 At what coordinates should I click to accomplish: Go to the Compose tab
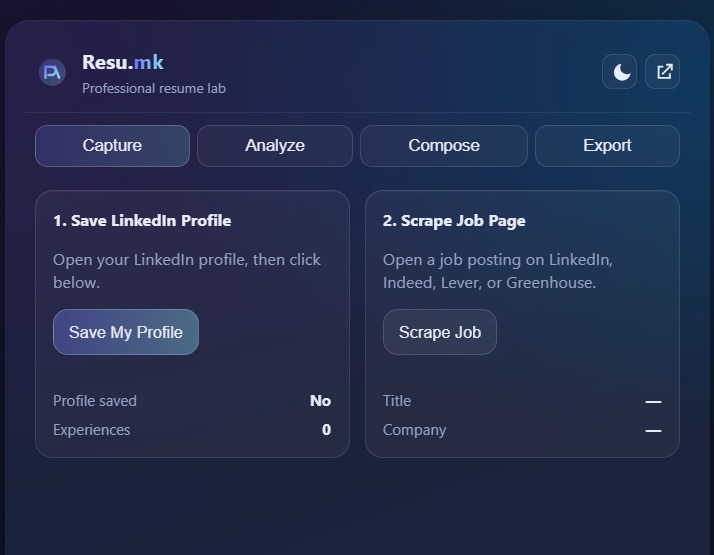[444, 146]
